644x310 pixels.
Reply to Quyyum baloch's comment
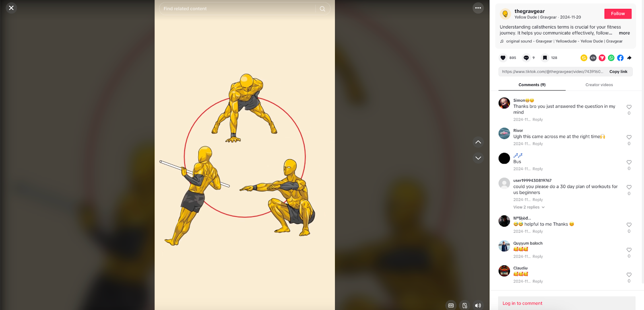pos(537,257)
